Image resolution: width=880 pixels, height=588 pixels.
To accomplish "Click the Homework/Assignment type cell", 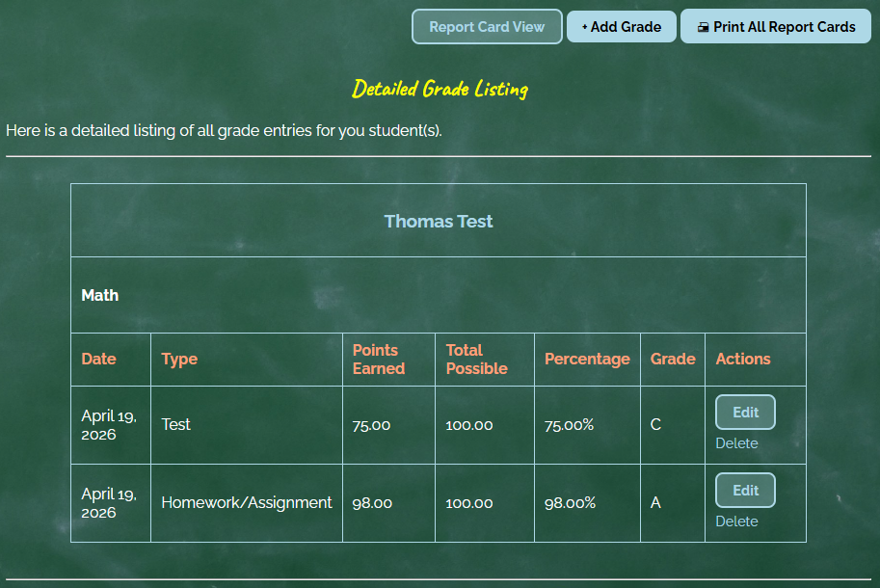I will [247, 503].
